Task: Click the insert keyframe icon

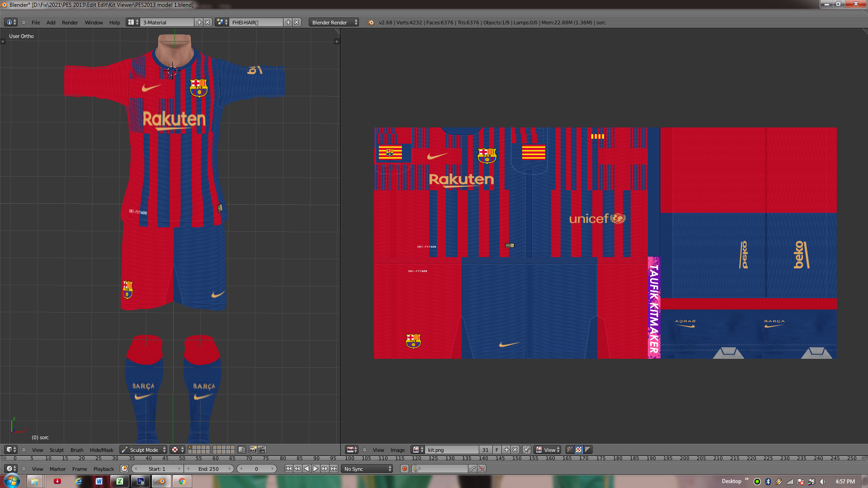Action: point(472,469)
